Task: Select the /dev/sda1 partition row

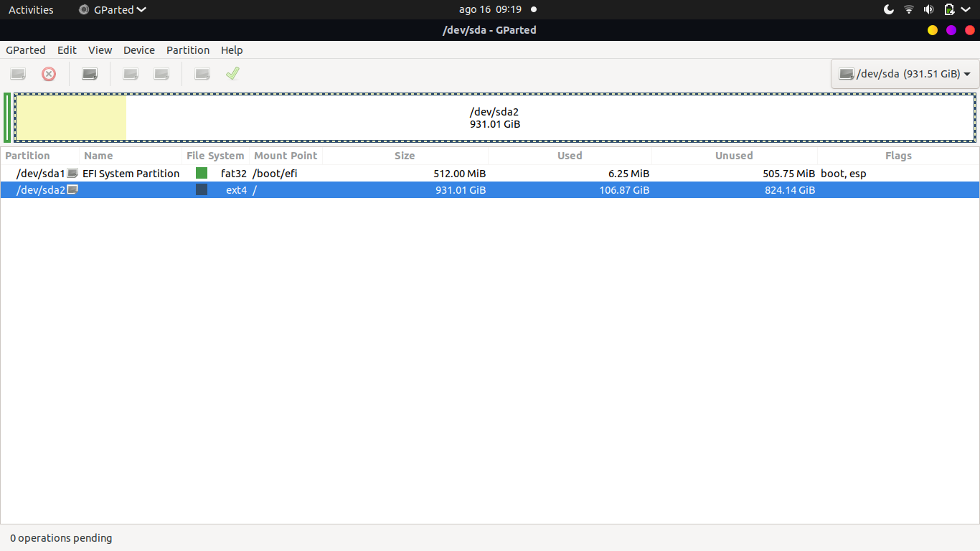Action: point(490,174)
